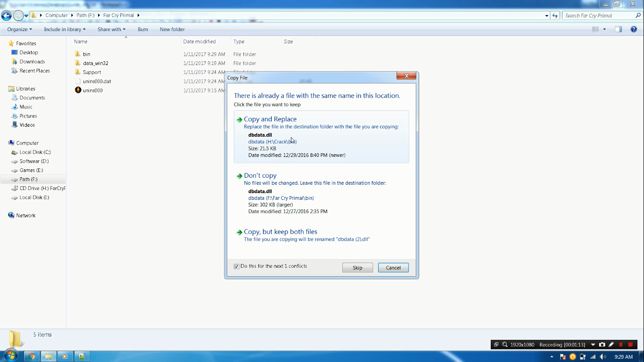Go back with Explorer's Back arrow button
The image size is (644, 362).
[x=6, y=16]
